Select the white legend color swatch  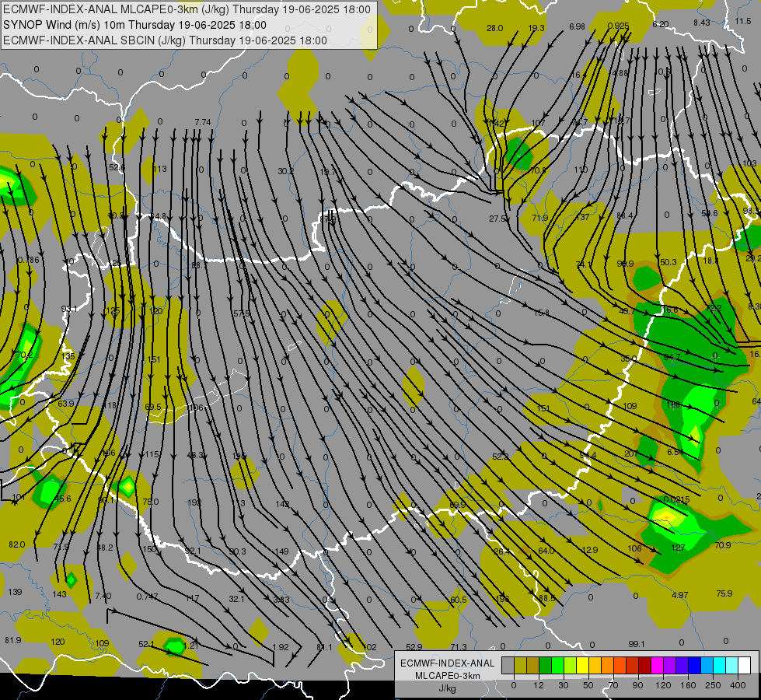point(745,666)
